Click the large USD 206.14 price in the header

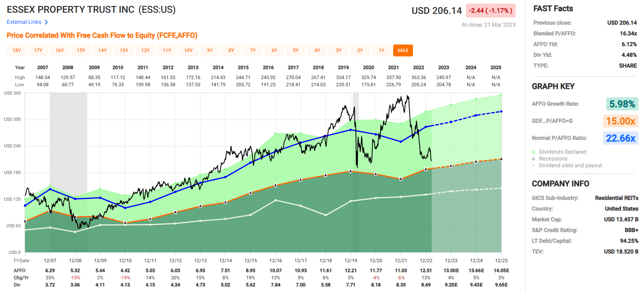436,11
